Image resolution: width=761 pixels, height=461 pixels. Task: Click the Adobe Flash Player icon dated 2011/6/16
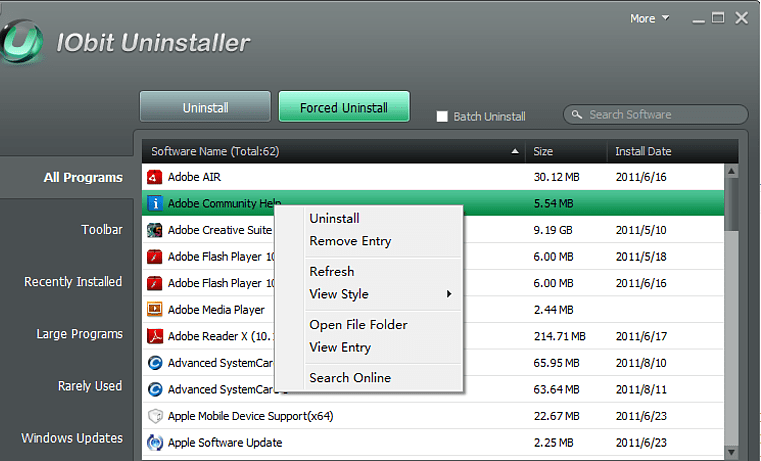point(154,283)
